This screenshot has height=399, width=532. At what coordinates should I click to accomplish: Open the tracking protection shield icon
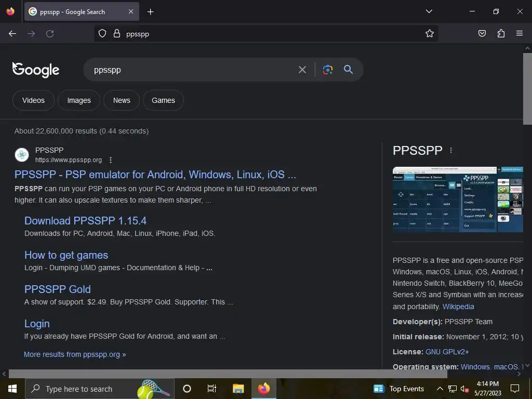click(102, 34)
